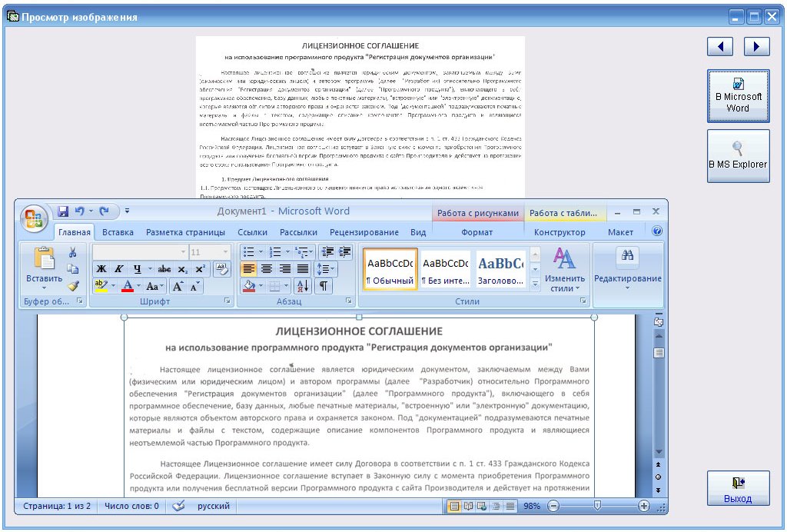This screenshot has height=532, width=787.
Task: Toggle italic К formatting
Action: coord(119,270)
